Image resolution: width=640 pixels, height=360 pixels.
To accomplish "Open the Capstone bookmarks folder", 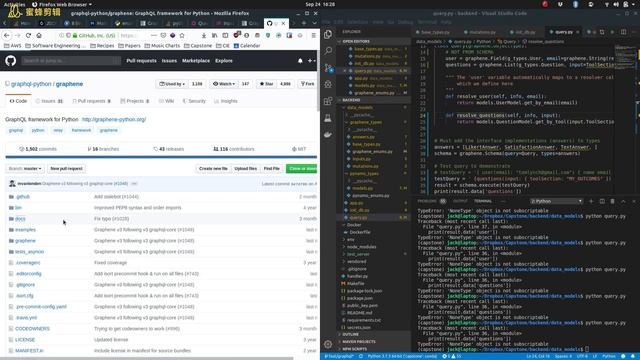I will click(198, 46).
